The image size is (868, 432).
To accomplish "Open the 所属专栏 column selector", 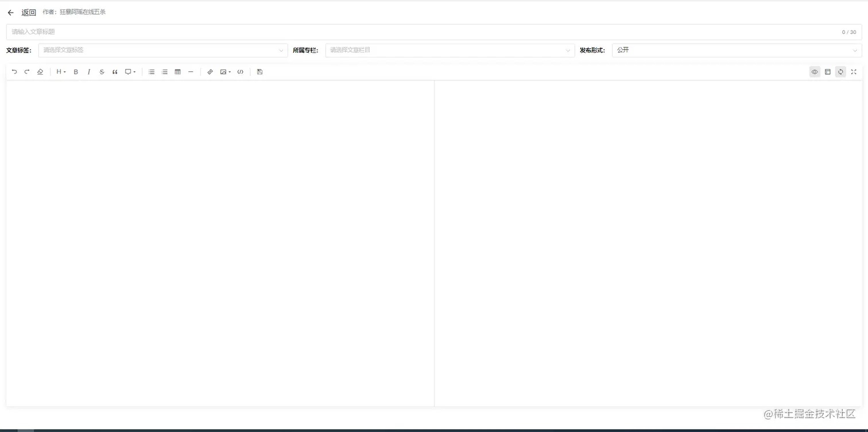I will [x=450, y=51].
